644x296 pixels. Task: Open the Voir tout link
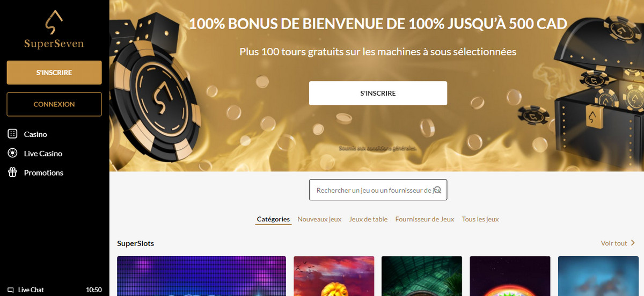[x=614, y=243]
